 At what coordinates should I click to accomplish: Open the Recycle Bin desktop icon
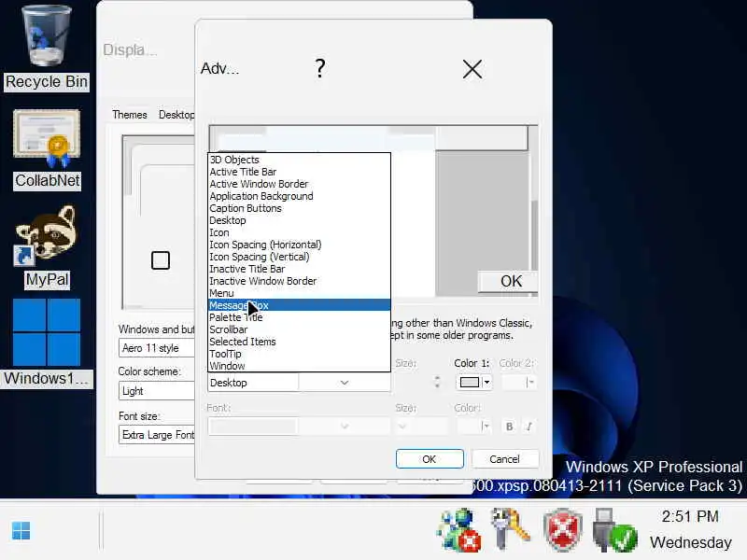click(x=46, y=48)
